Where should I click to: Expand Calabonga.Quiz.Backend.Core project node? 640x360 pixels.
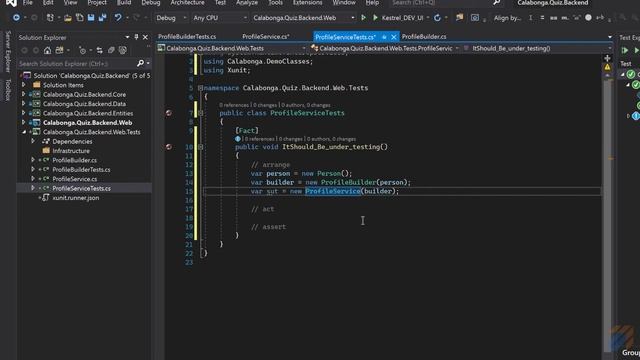coord(24,94)
